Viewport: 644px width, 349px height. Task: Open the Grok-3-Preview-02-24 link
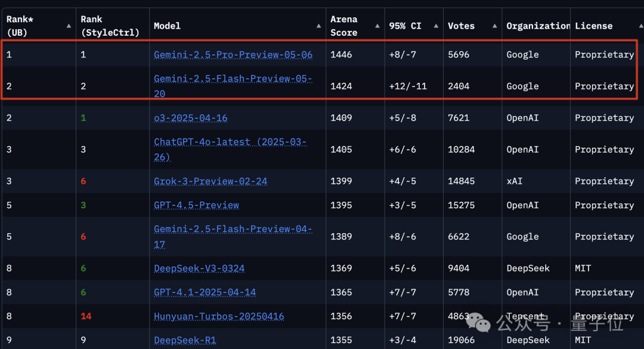pos(210,181)
